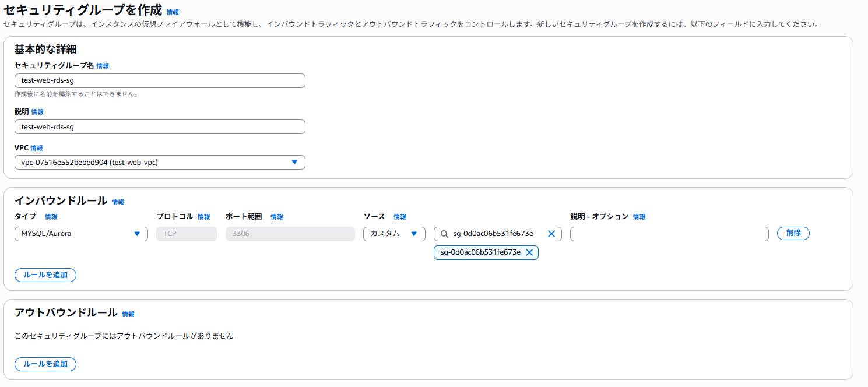The image size is (868, 387).
Task: Click the security group name input field
Action: coord(160,81)
